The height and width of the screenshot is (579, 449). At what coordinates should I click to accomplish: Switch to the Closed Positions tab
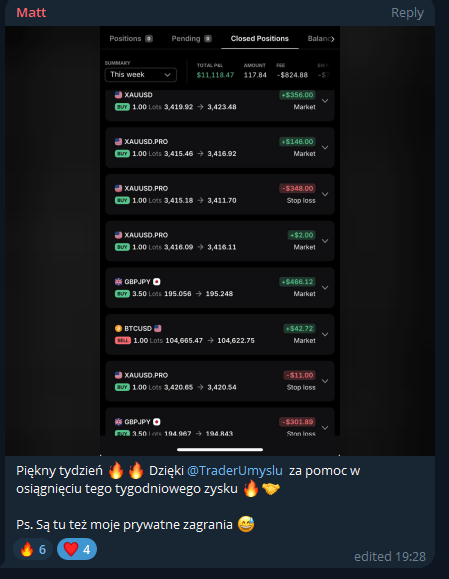pos(260,38)
